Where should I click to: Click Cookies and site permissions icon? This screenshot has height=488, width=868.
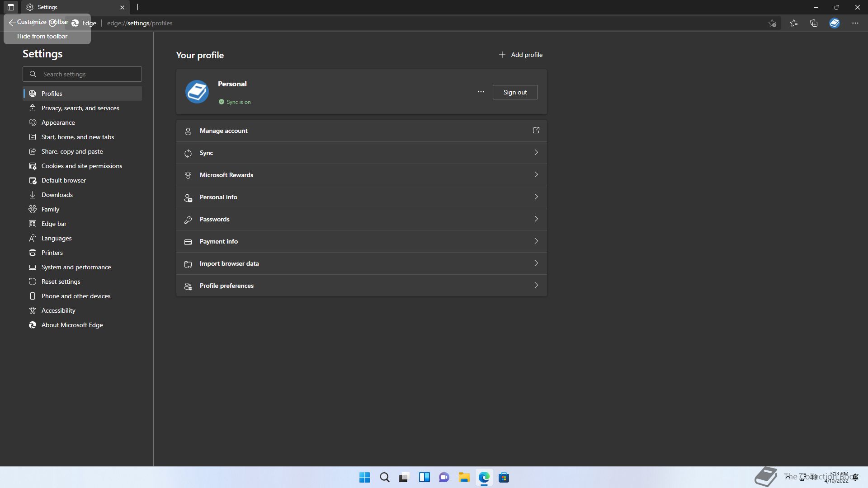click(x=33, y=166)
